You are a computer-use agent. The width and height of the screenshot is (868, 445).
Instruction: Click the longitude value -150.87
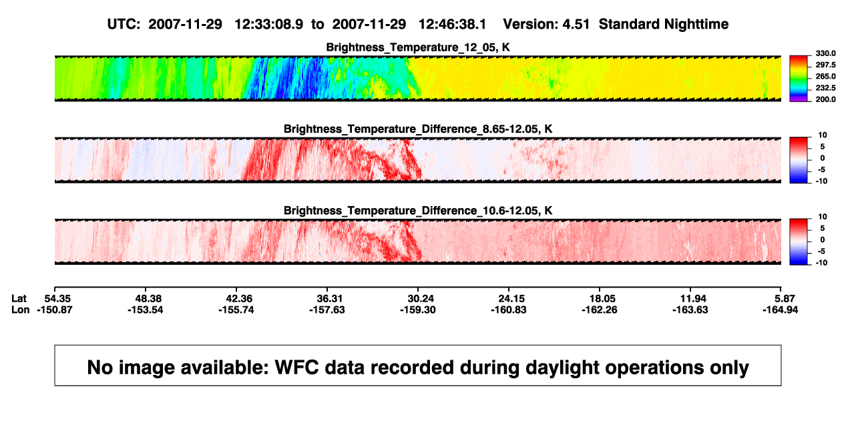[x=55, y=310]
